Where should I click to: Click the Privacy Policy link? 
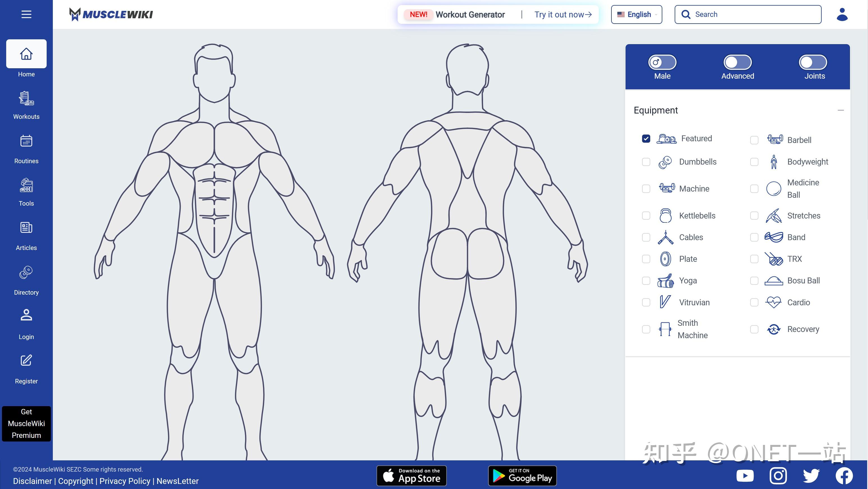point(125,481)
